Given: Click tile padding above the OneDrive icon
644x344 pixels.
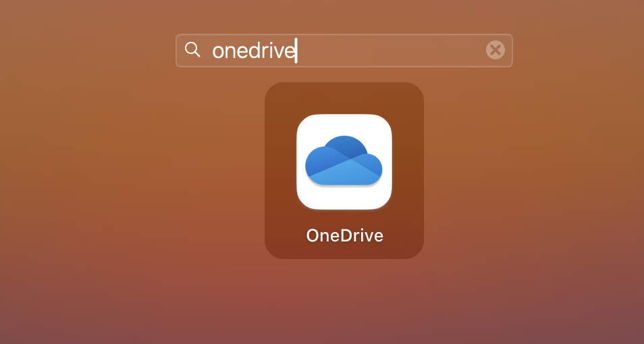Looking at the screenshot, I should pyautogui.click(x=344, y=98).
